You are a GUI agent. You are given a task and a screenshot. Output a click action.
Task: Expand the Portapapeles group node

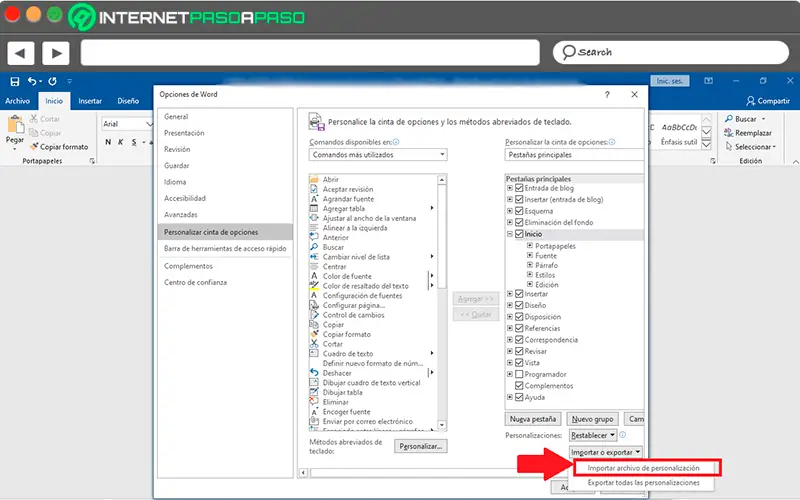[530, 245]
